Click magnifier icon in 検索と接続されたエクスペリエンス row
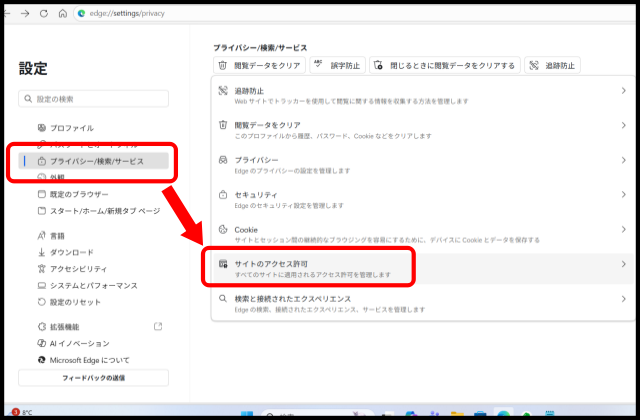Viewport: 640px width, 420px height. tap(223, 298)
